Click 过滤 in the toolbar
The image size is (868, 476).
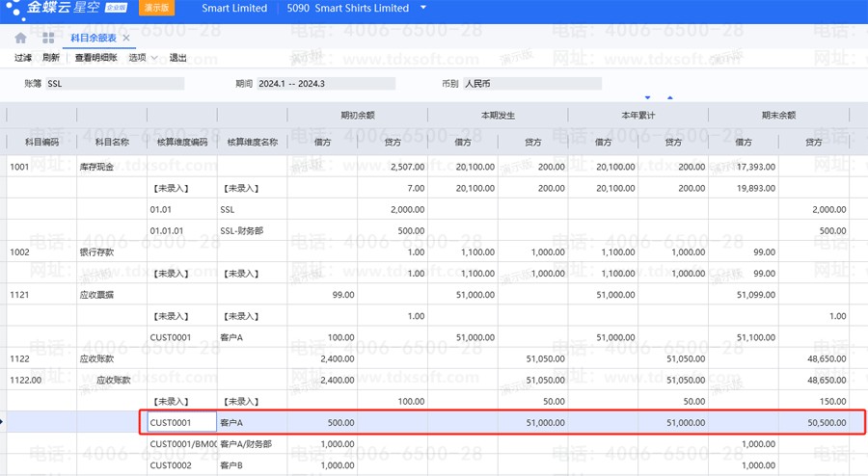coord(23,58)
